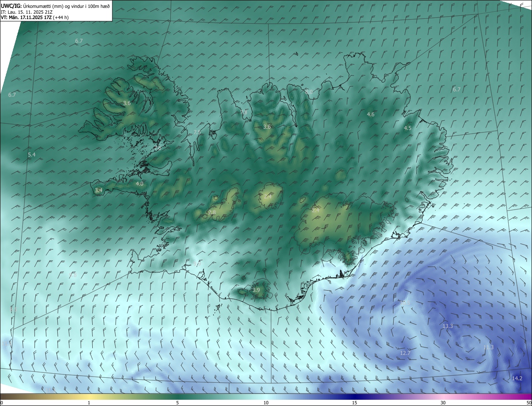The image size is (532, 406).
Task: Click the title 'Úrkomumætti (mm) og vindur i 100m hæð'
Action: pyautogui.click(x=66, y=6)
